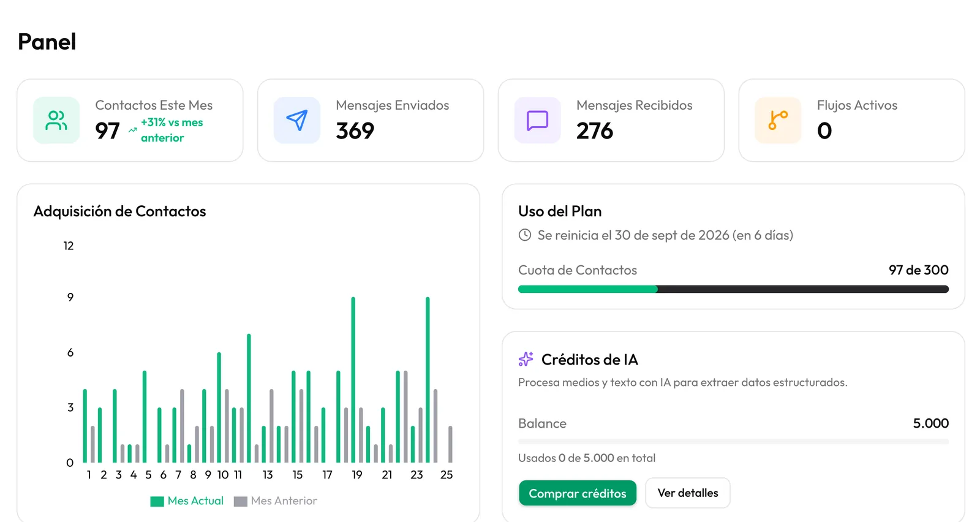
Task: Click the Flujos Activos label
Action: (x=857, y=105)
